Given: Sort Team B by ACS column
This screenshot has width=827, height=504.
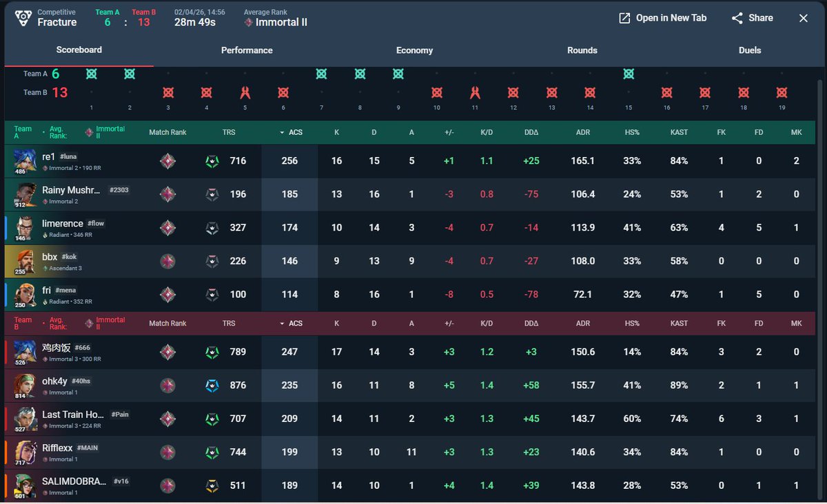Looking at the screenshot, I should (290, 324).
